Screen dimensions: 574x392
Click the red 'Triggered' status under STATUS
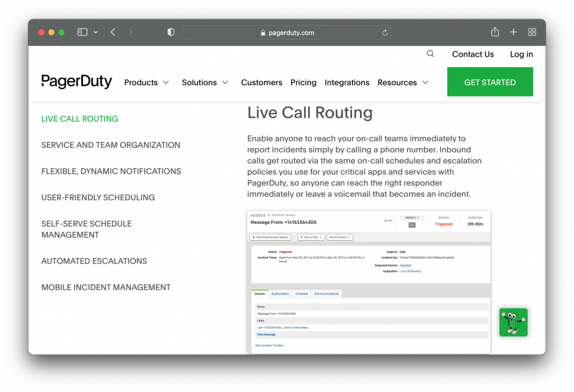pos(444,224)
